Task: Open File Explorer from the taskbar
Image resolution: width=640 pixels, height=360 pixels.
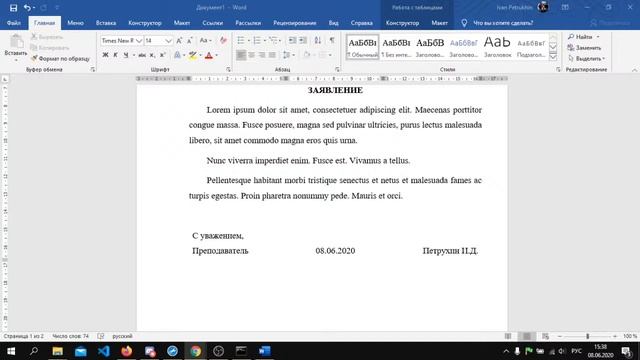Action: 58,351
